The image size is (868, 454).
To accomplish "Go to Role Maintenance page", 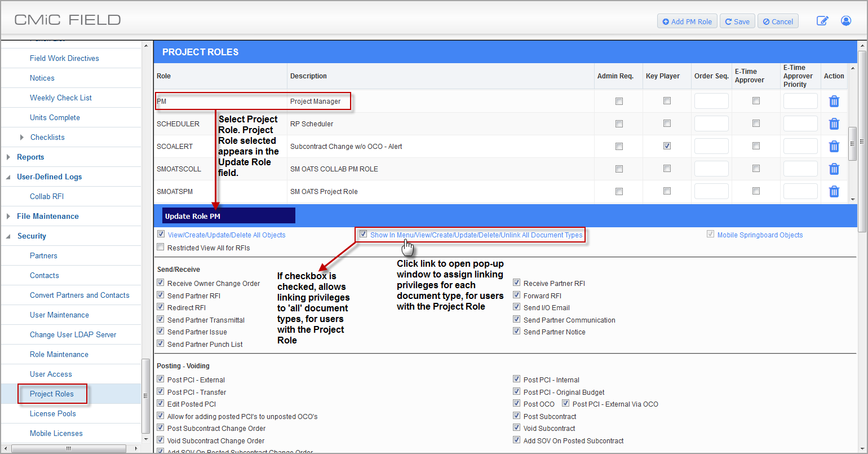I will [x=59, y=354].
